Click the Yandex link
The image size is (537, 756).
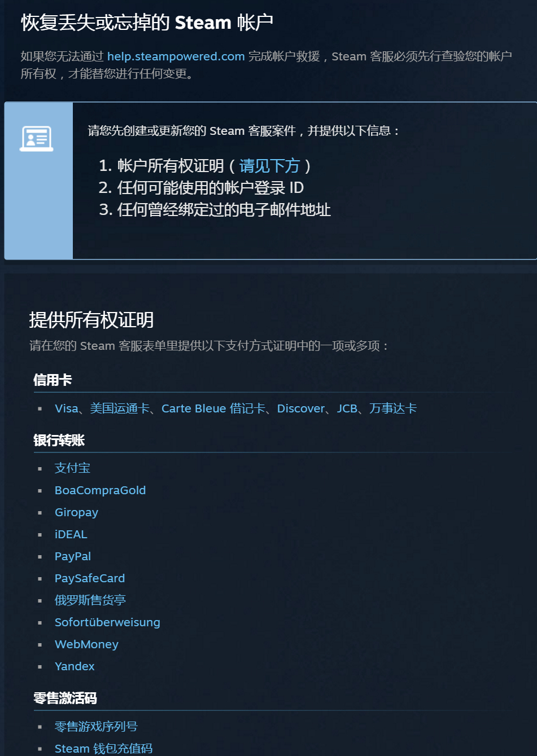[x=75, y=666]
